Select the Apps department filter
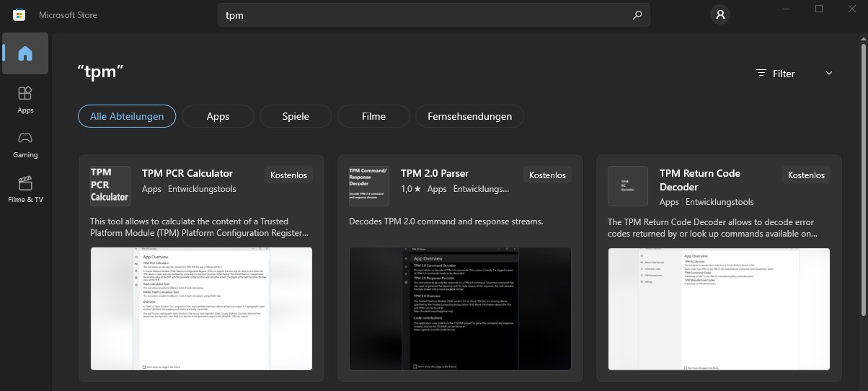The width and height of the screenshot is (868, 391). point(218,116)
